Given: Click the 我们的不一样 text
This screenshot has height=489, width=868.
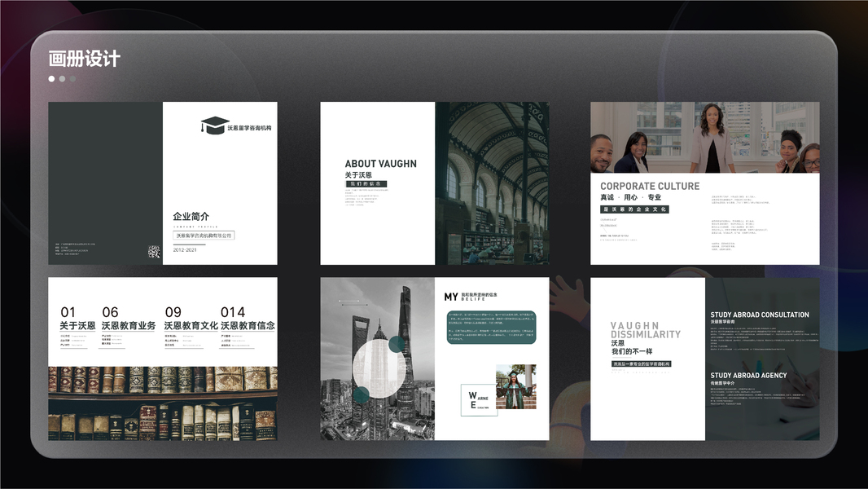Looking at the screenshot, I should point(632,351).
